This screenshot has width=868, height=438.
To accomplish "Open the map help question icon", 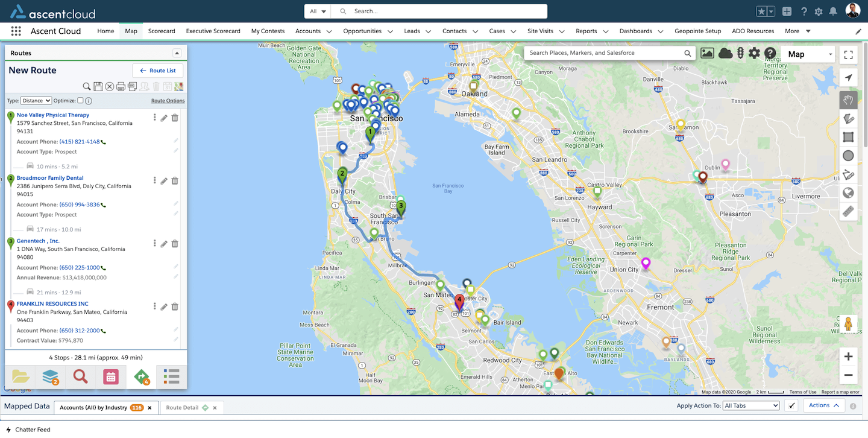I will (x=770, y=53).
